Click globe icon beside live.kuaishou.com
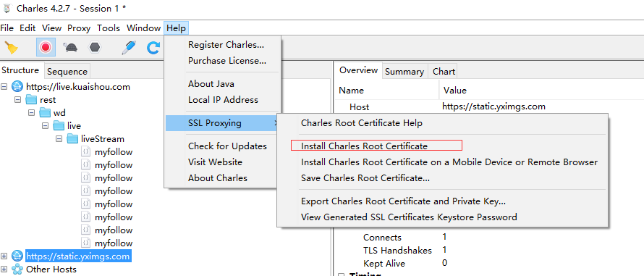The image size is (644, 276). click(17, 86)
